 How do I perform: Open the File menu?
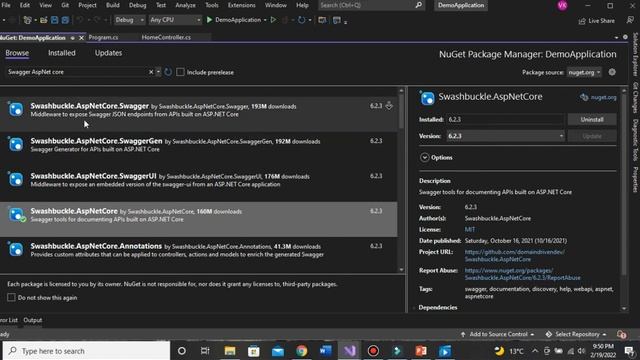pos(6,5)
